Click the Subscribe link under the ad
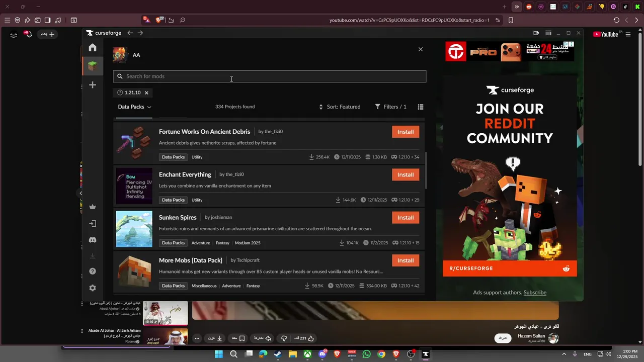This screenshot has width=644, height=362. pyautogui.click(x=535, y=293)
